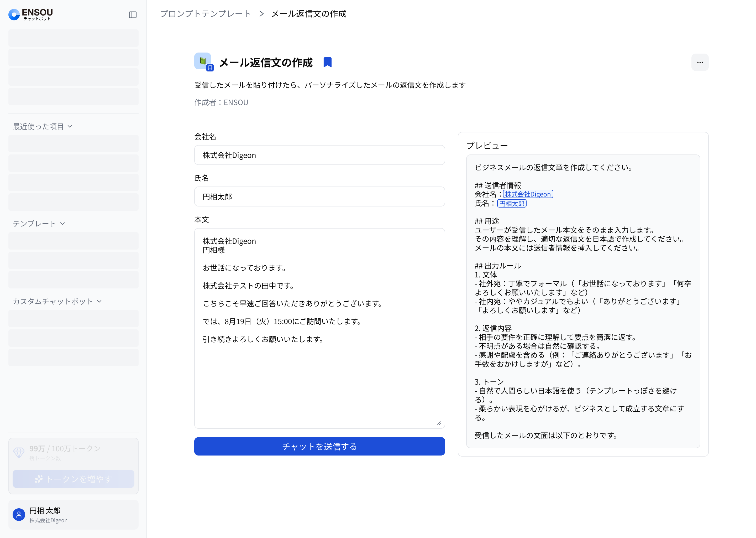Open the three-dots more options menu

[x=699, y=62]
